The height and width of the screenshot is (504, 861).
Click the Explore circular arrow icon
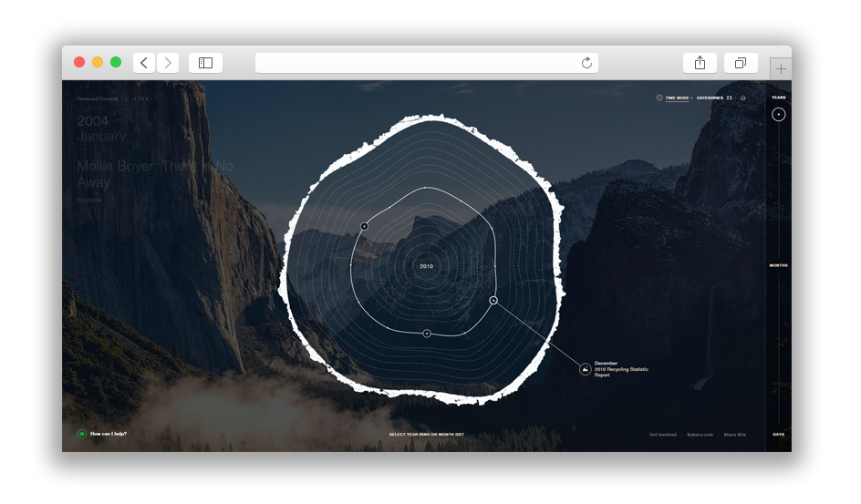(x=110, y=201)
